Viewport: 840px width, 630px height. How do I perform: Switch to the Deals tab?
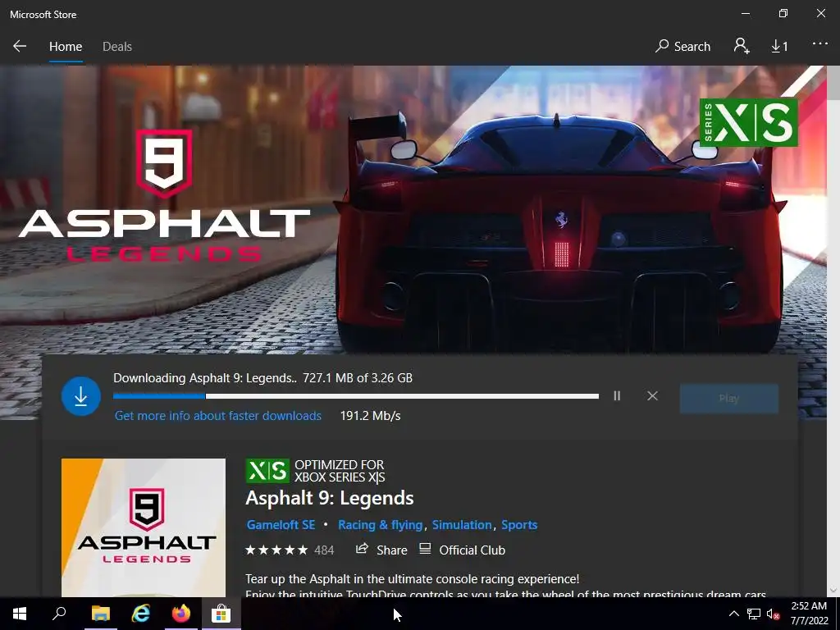[117, 47]
